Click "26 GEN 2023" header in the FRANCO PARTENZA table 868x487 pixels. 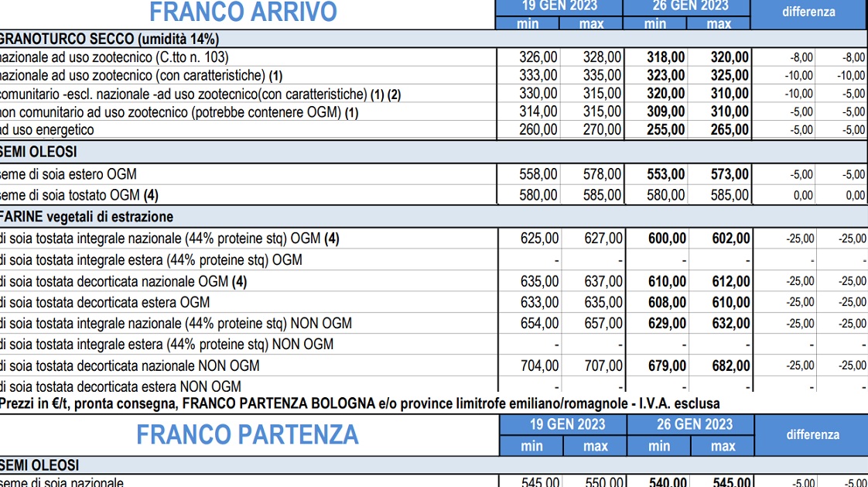coord(695,424)
